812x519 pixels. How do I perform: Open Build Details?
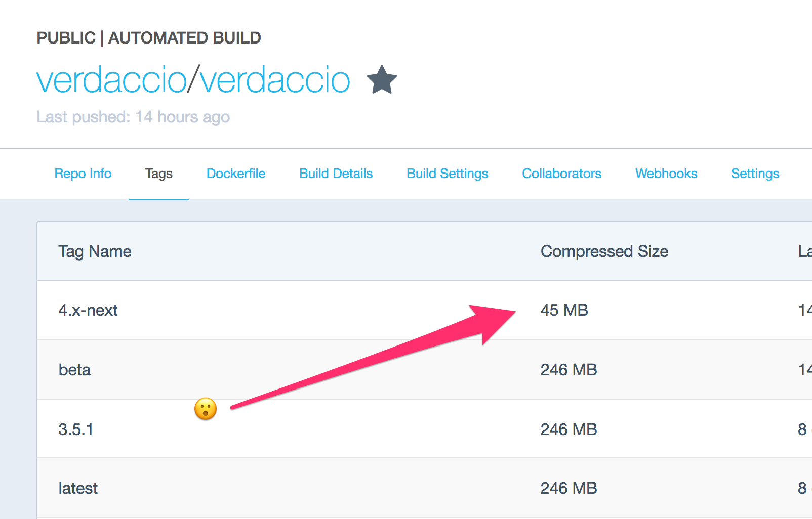coord(336,174)
